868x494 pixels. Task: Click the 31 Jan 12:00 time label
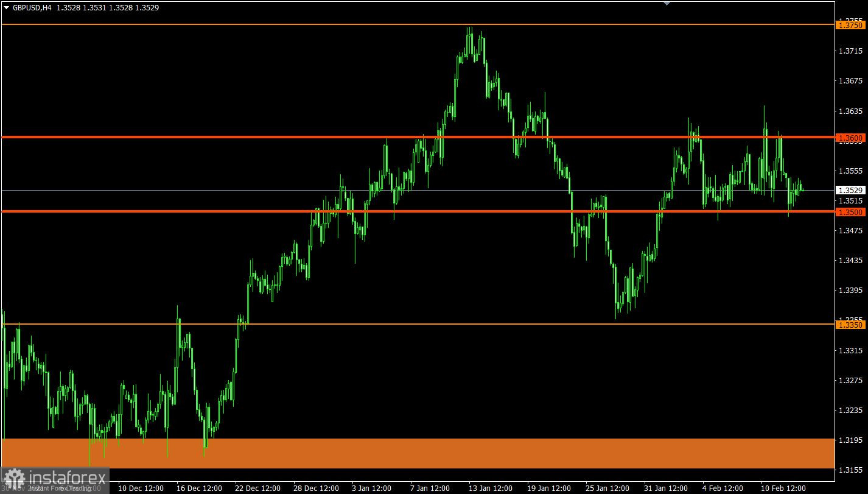(x=666, y=489)
